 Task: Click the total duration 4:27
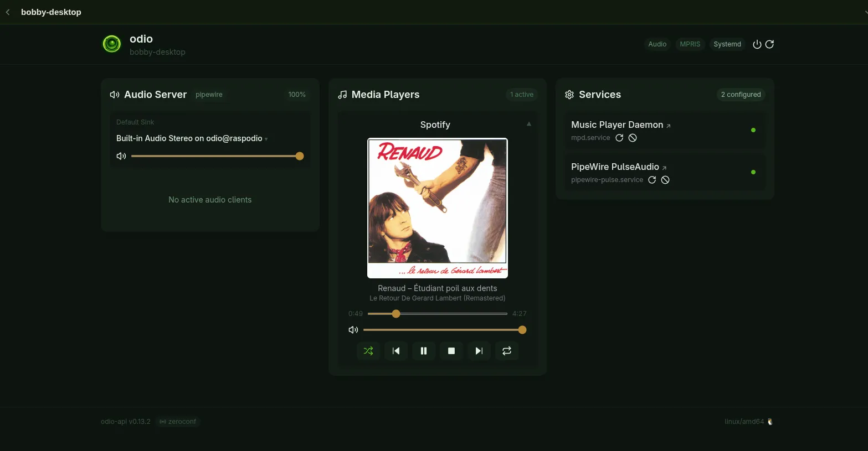pyautogui.click(x=520, y=314)
